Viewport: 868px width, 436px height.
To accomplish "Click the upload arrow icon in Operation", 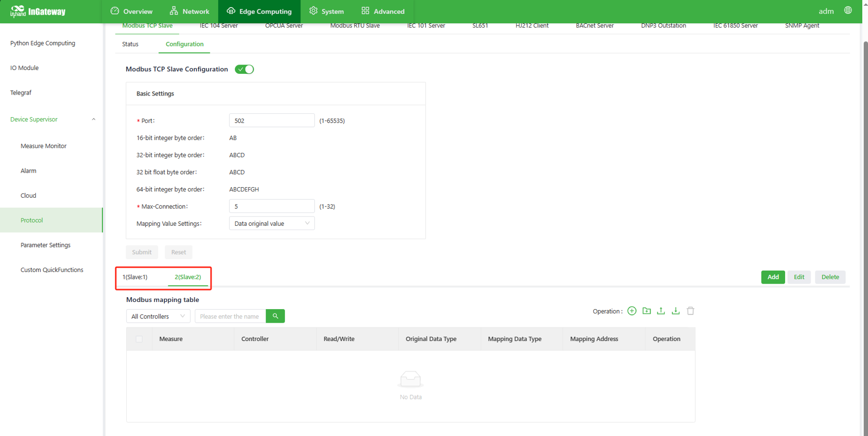I will [661, 311].
